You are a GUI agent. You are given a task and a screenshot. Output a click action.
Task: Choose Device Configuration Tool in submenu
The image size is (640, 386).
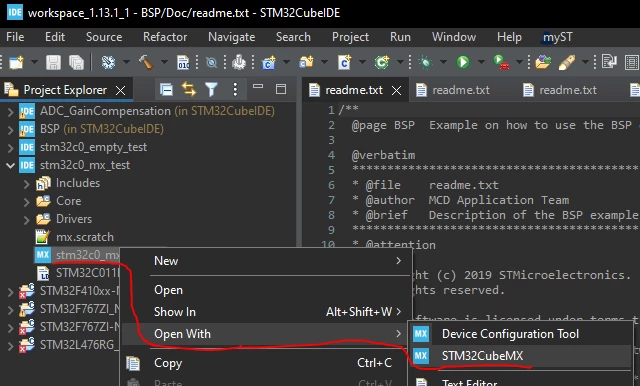click(x=521, y=334)
